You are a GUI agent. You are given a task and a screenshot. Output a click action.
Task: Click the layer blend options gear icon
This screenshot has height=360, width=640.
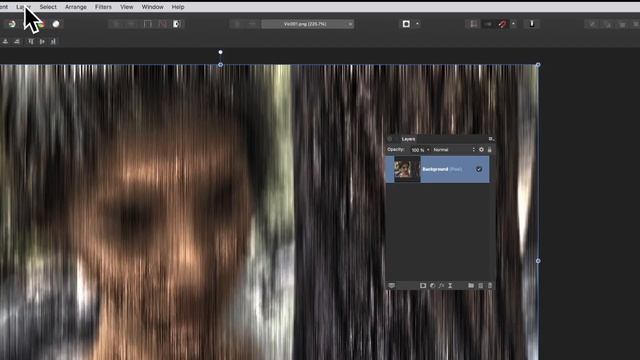coord(482,150)
